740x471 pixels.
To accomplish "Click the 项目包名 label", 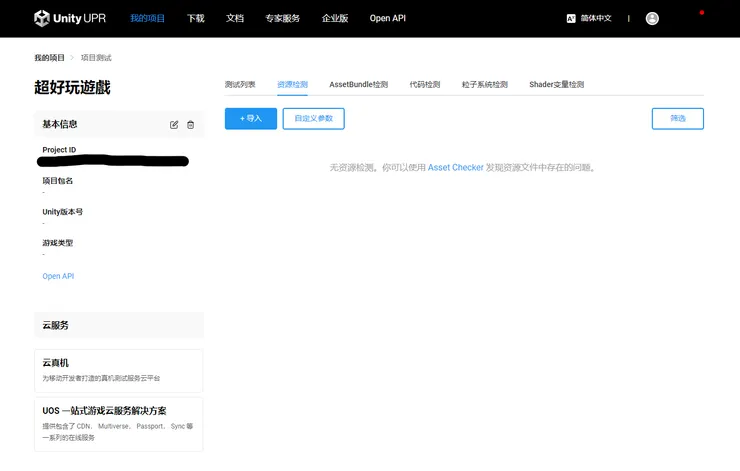I will [x=58, y=181].
